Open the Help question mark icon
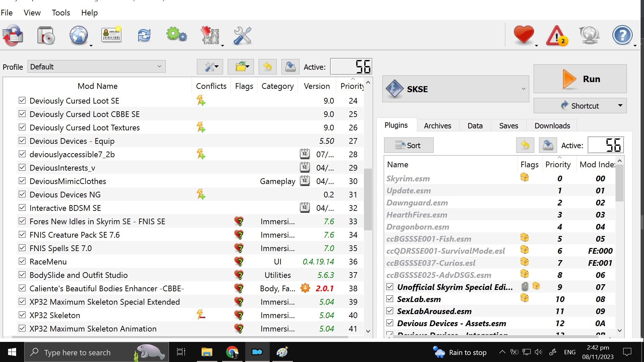 tap(622, 35)
